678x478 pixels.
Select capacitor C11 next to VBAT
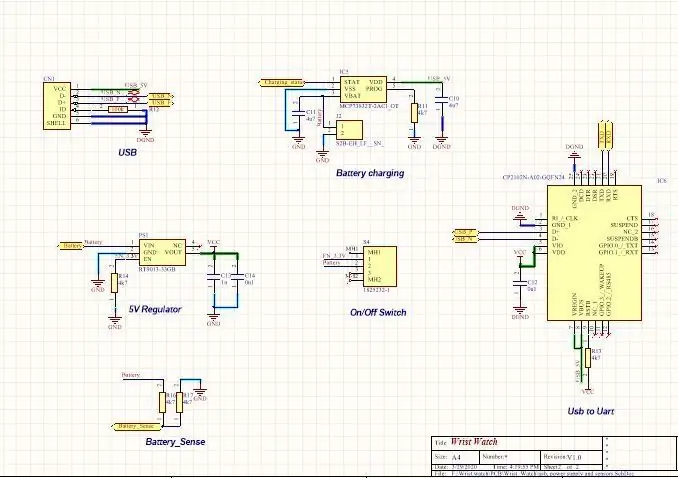click(298, 115)
